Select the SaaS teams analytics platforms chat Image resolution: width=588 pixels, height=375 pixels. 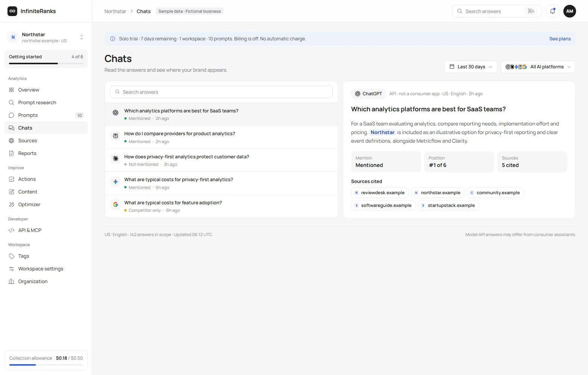221,114
